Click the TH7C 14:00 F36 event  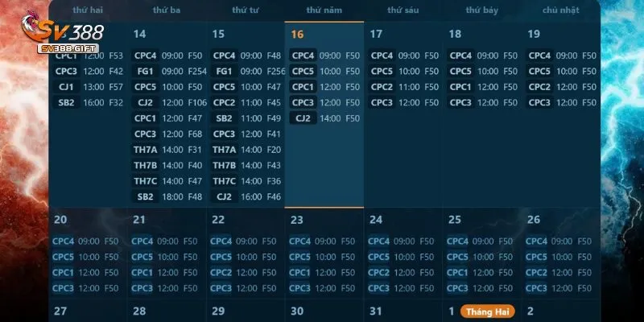pyautogui.click(x=247, y=181)
